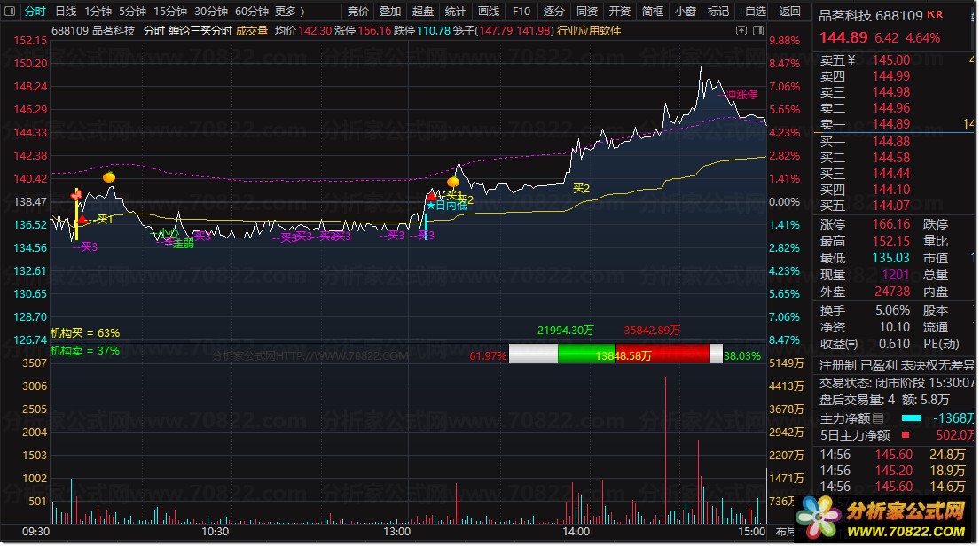980x546 pixels.
Task: Click the 交易状态 闭市阶段 status line
Action: click(x=897, y=382)
